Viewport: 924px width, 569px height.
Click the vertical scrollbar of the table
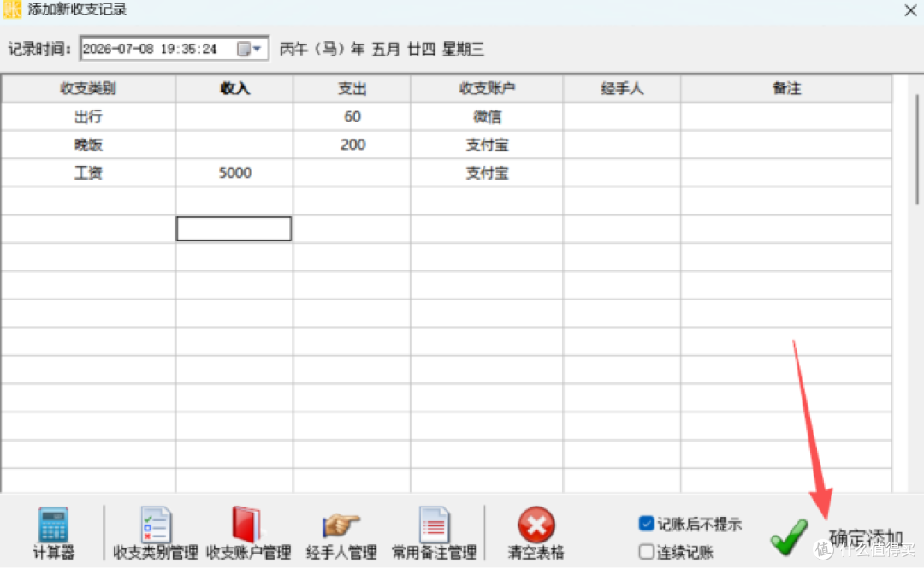coord(917,150)
